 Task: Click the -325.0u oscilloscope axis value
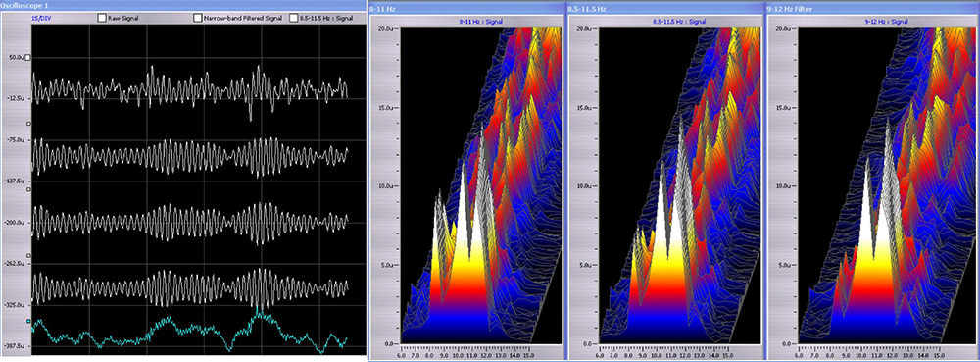click(15, 305)
